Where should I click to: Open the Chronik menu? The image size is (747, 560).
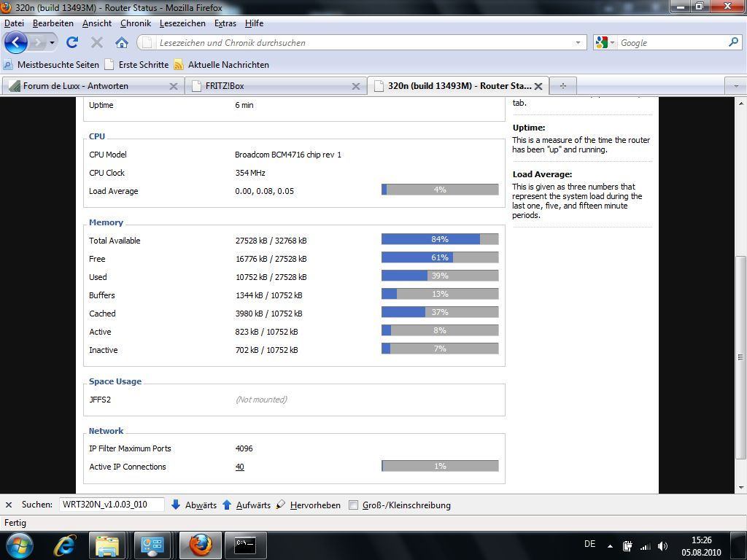pos(136,23)
